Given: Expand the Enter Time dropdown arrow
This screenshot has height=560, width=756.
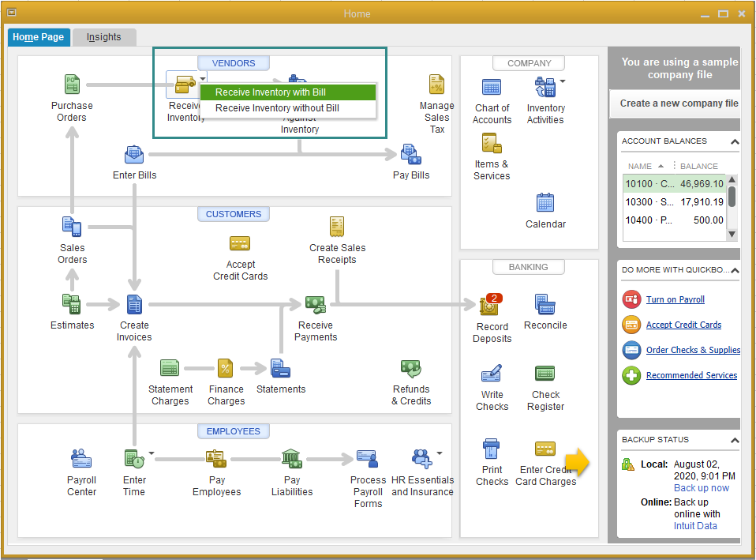Looking at the screenshot, I should coord(152,453).
